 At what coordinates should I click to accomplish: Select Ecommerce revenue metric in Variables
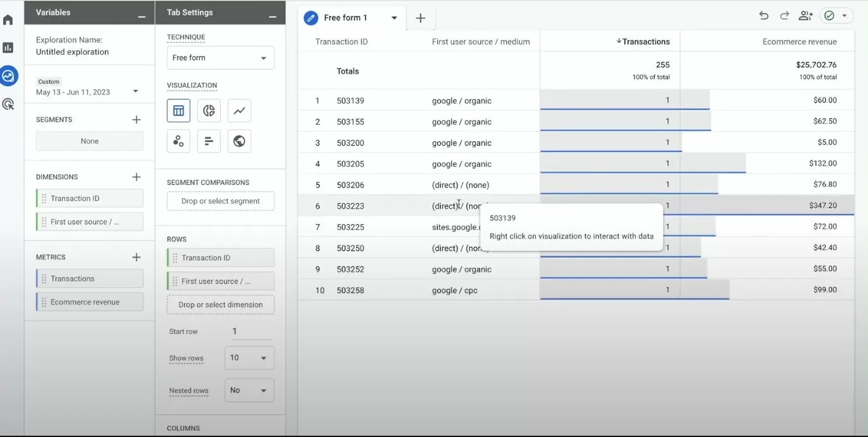point(89,302)
